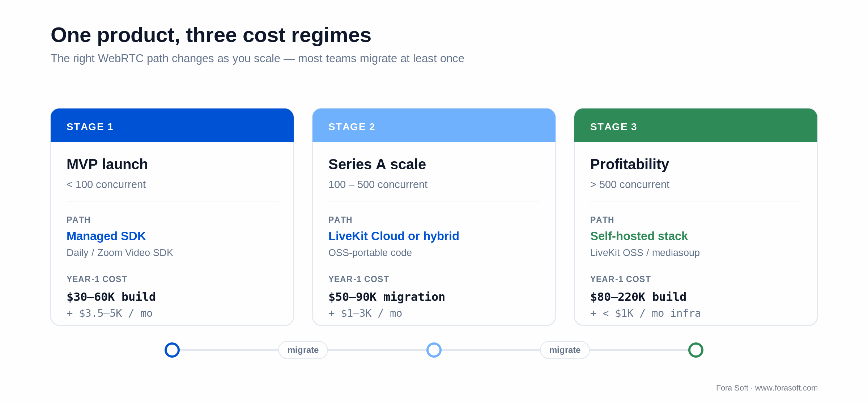Click the 100 – 500 concurrent text

click(378, 184)
